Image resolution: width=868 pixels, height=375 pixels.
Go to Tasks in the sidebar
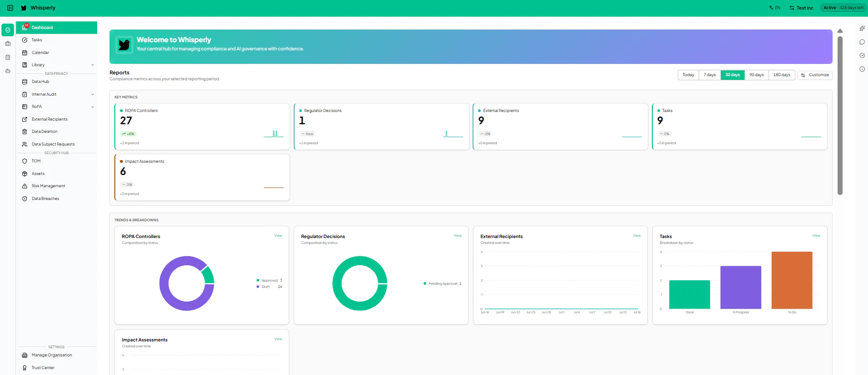point(57,40)
